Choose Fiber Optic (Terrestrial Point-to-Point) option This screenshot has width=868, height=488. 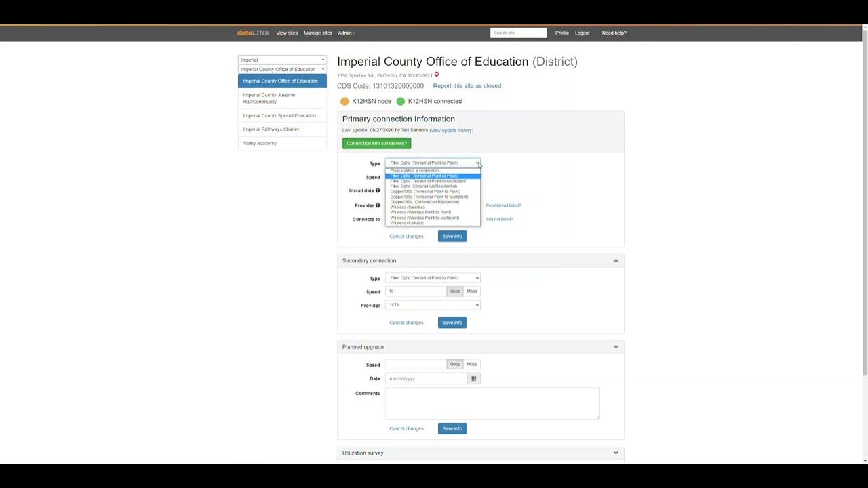[x=433, y=176]
